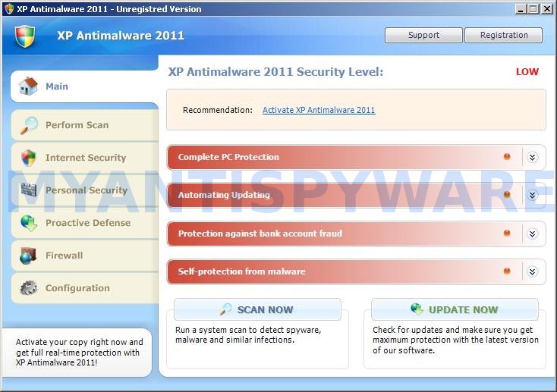This screenshot has height=392, width=557.
Task: Click the Security Level heading text
Action: [x=275, y=72]
